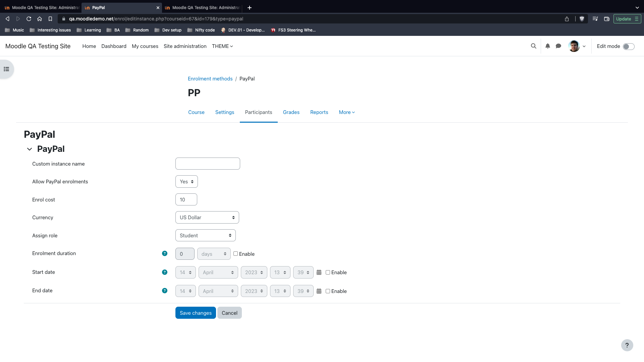Image resolution: width=644 pixels, height=362 pixels.
Task: Toggle Edit mode switch
Action: 629,47
